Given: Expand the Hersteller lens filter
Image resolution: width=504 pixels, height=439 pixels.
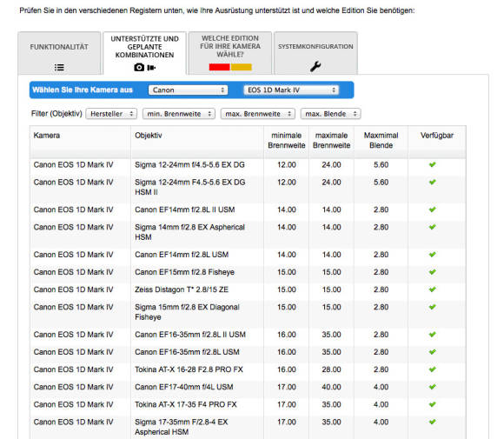Looking at the screenshot, I should click(111, 114).
